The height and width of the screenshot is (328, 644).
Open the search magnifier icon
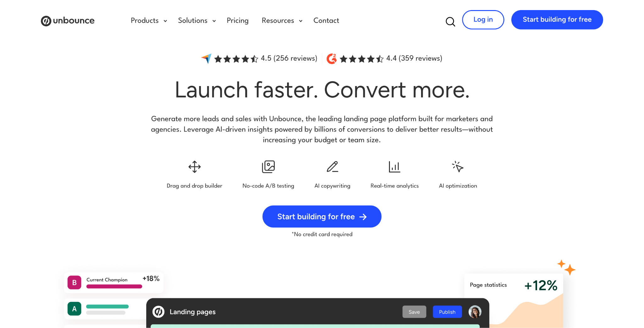[x=450, y=21]
